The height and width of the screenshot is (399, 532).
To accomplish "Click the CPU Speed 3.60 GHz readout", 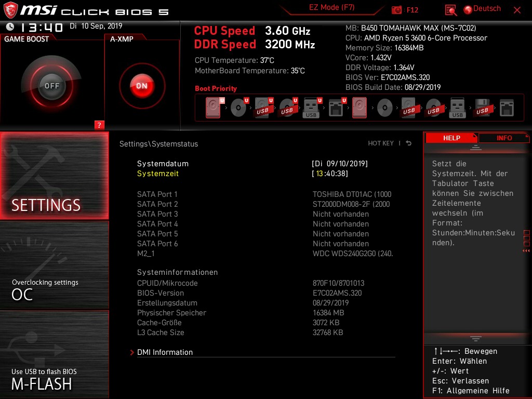I will coord(252,31).
